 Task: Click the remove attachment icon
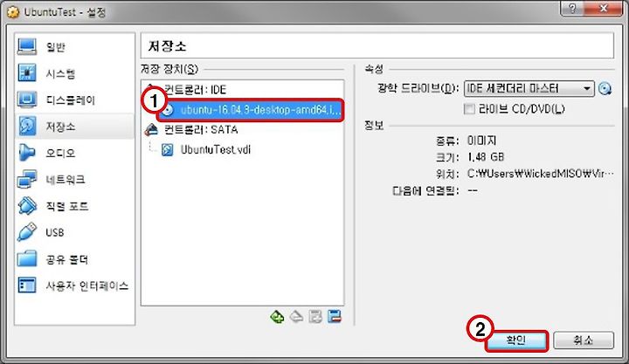coord(334,317)
